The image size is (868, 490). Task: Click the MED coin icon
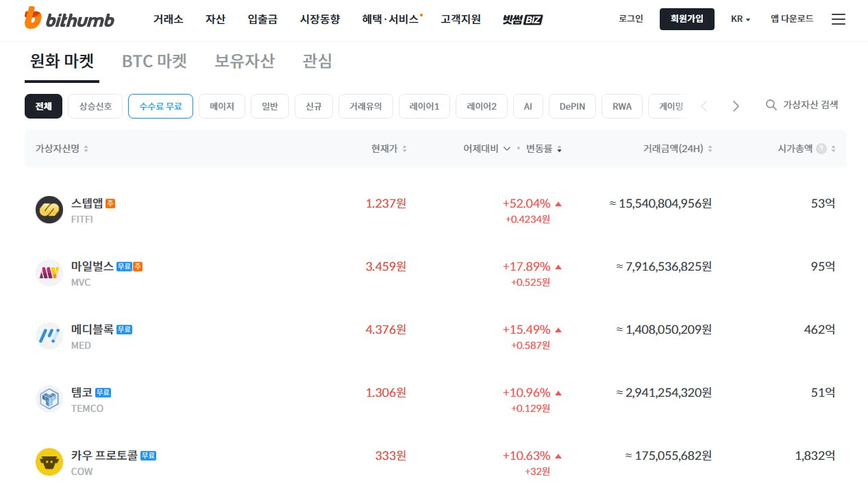pyautogui.click(x=49, y=336)
